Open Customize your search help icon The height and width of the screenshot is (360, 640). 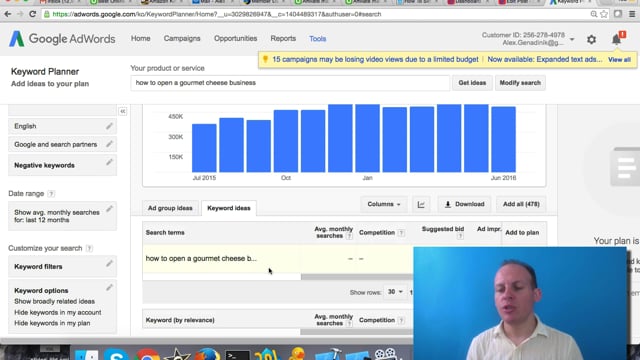[89, 248]
